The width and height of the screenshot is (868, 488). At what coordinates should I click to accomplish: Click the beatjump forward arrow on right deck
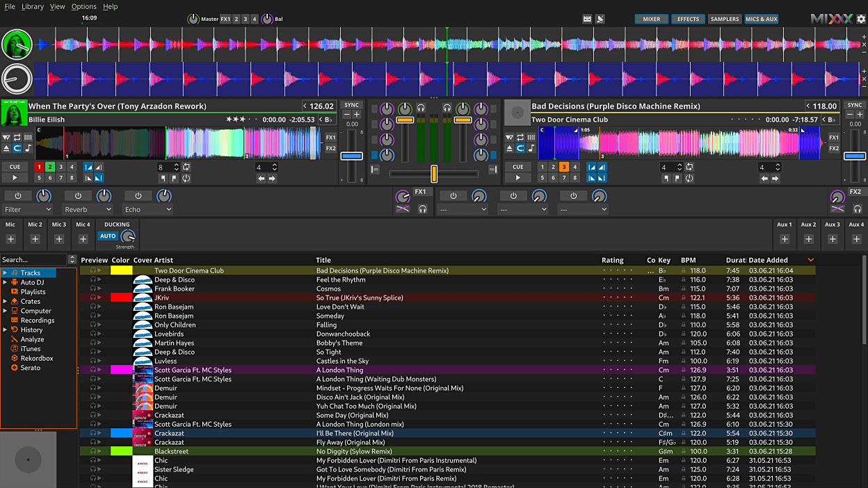[775, 179]
